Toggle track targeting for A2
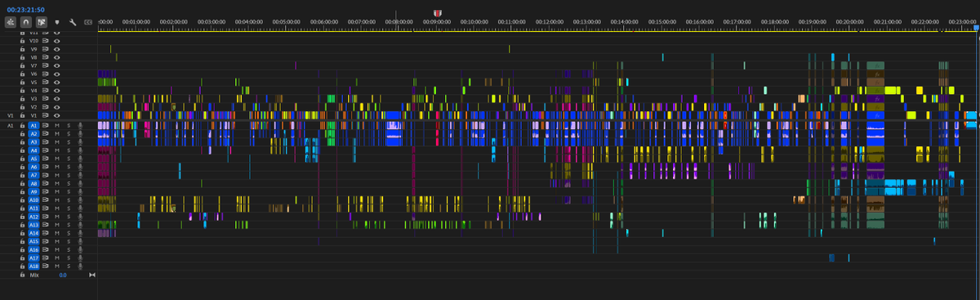980x300 pixels. point(33,134)
